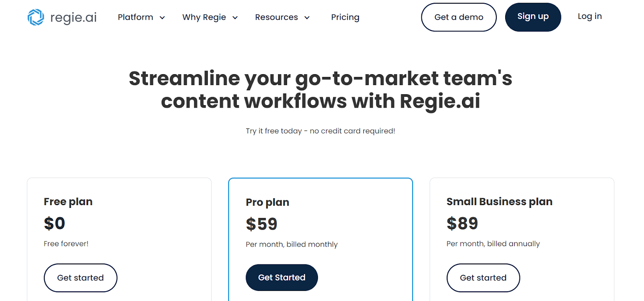
Task: Click the Regie.ai hexagon logo icon
Action: (x=37, y=17)
